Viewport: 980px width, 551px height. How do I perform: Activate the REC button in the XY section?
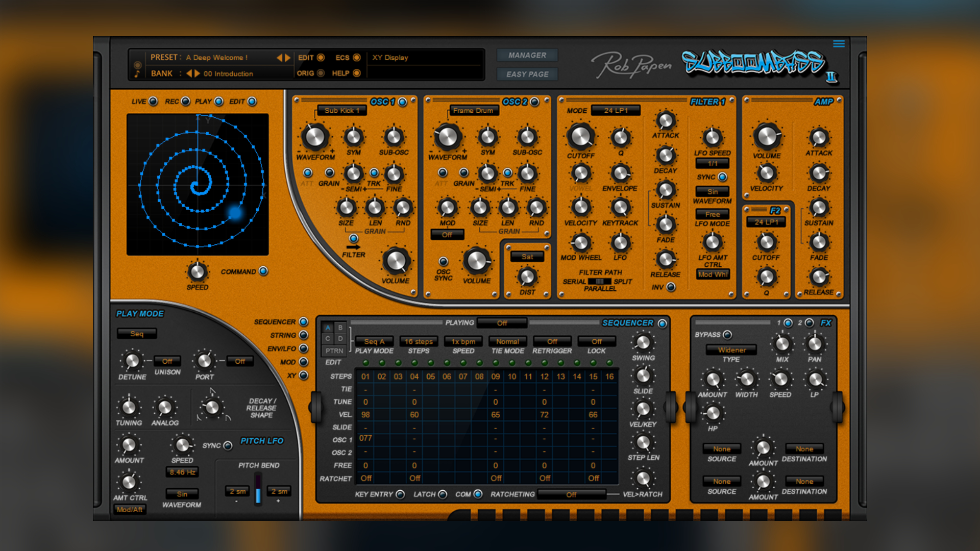pos(187,101)
